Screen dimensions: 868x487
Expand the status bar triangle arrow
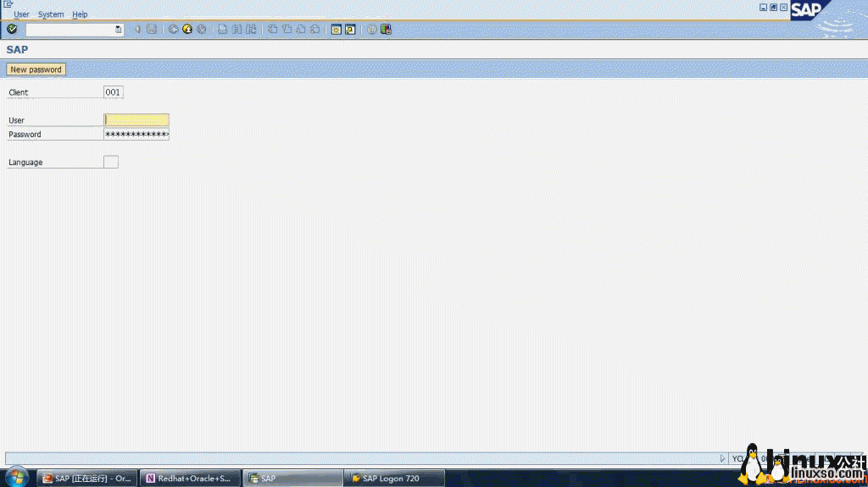[722, 458]
